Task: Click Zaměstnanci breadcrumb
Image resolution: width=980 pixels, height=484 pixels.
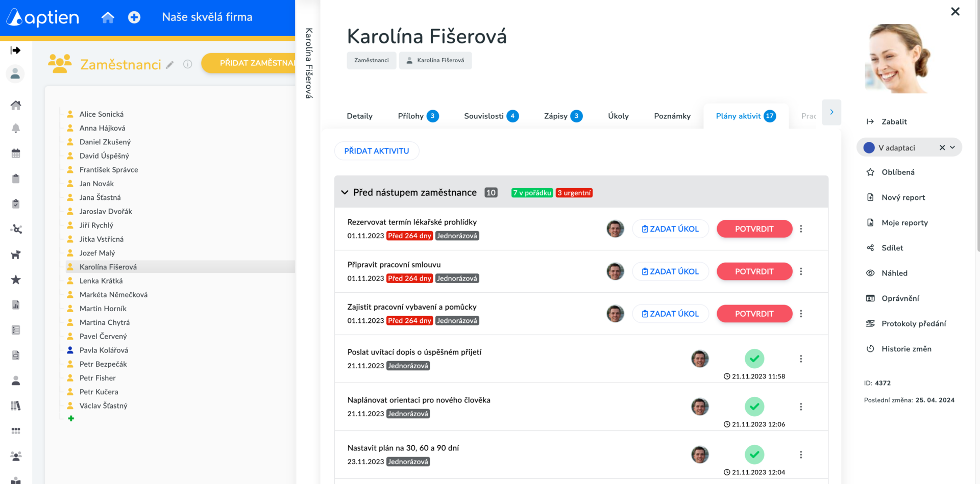Action: click(x=372, y=60)
